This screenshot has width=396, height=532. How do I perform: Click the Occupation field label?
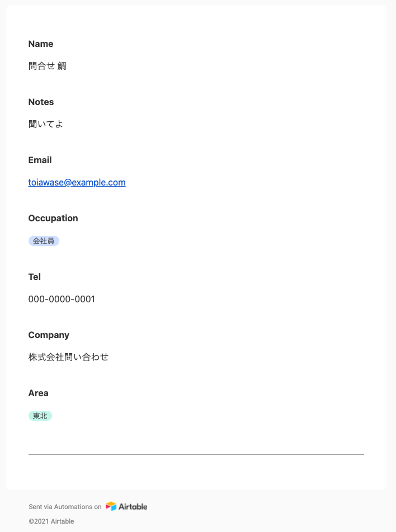click(x=53, y=218)
